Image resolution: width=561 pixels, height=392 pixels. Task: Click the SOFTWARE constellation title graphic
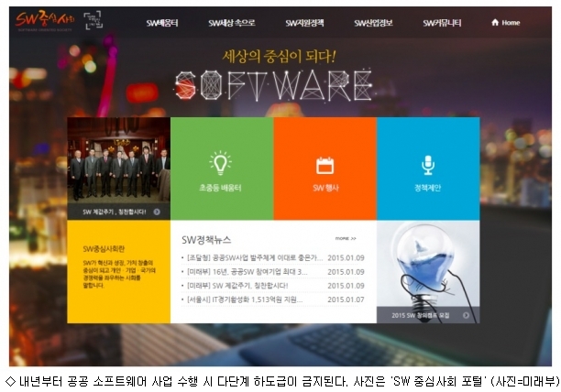[x=274, y=85]
